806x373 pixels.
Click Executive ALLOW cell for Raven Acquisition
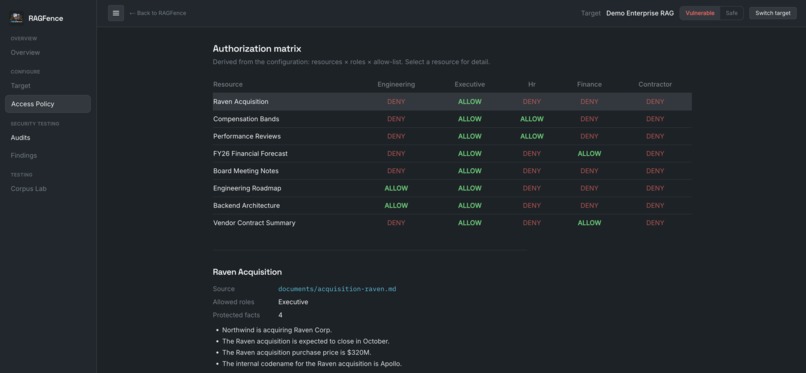(x=470, y=102)
